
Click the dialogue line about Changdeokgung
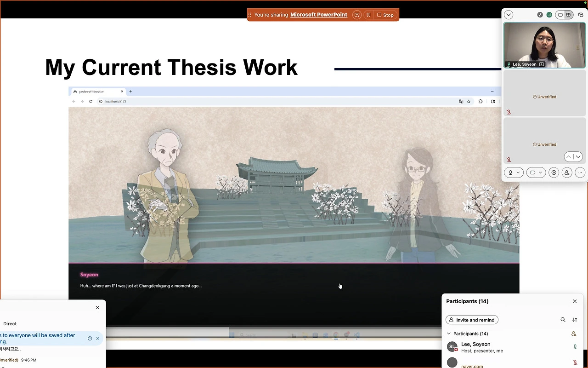coord(141,286)
